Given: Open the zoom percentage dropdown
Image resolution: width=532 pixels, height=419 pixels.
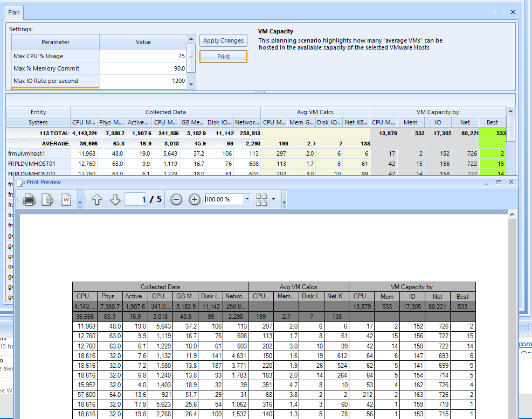Looking at the screenshot, I should [x=247, y=199].
